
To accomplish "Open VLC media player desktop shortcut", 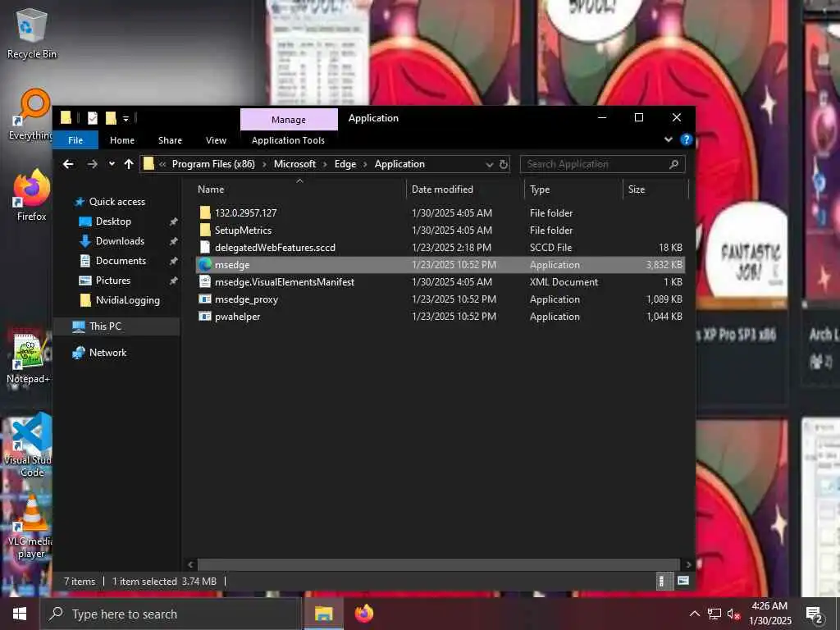I will coord(31,527).
